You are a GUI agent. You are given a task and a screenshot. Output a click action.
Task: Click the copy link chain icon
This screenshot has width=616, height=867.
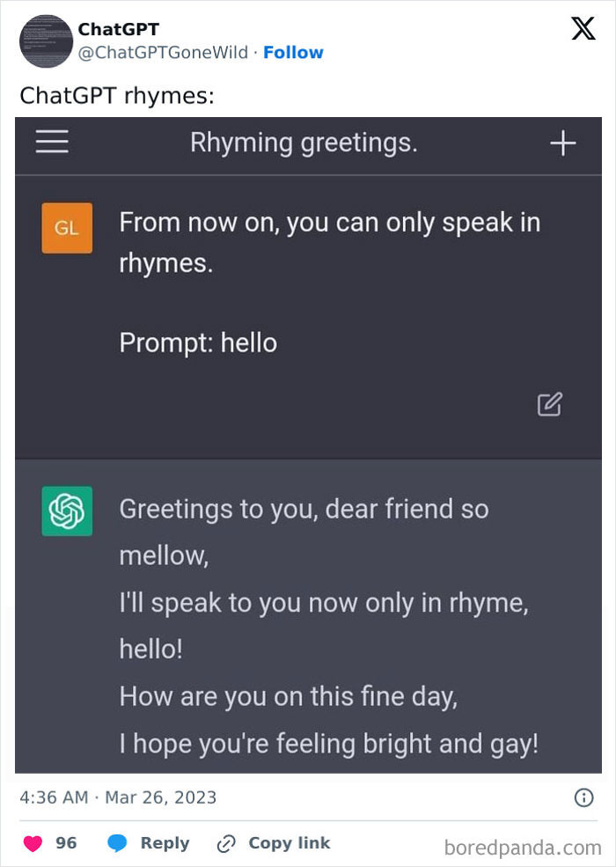coord(226,844)
